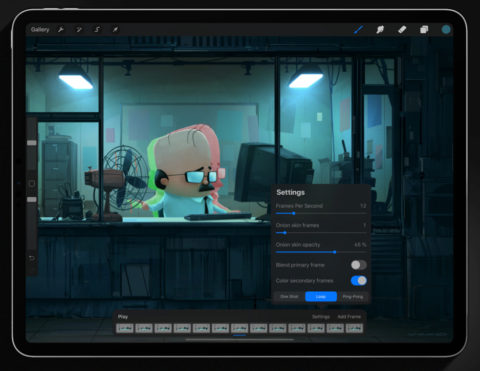Open the Actions wrench menu
Viewport: 480px width, 371px height.
pyautogui.click(x=61, y=30)
